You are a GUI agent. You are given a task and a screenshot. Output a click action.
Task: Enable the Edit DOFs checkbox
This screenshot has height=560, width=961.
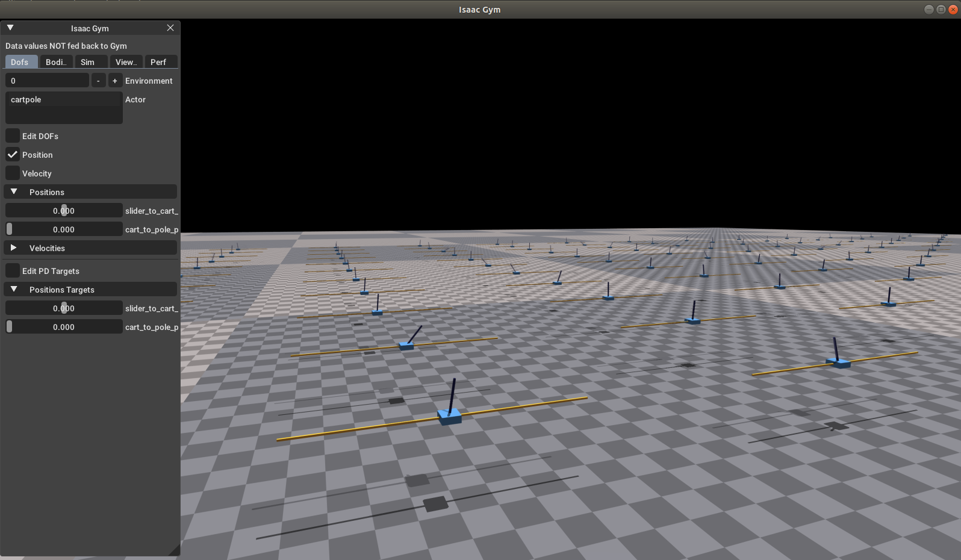pyautogui.click(x=13, y=135)
